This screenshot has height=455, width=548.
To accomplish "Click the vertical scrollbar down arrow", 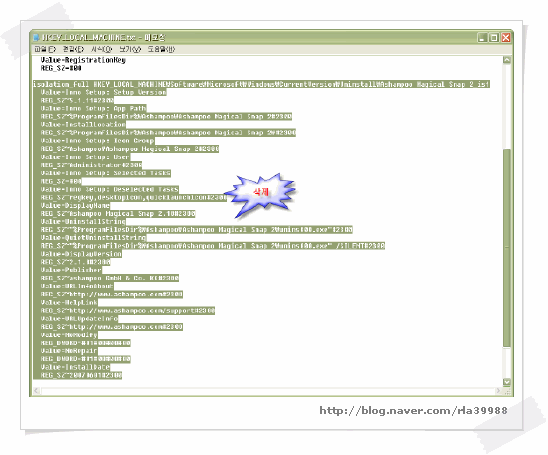I will [507, 382].
